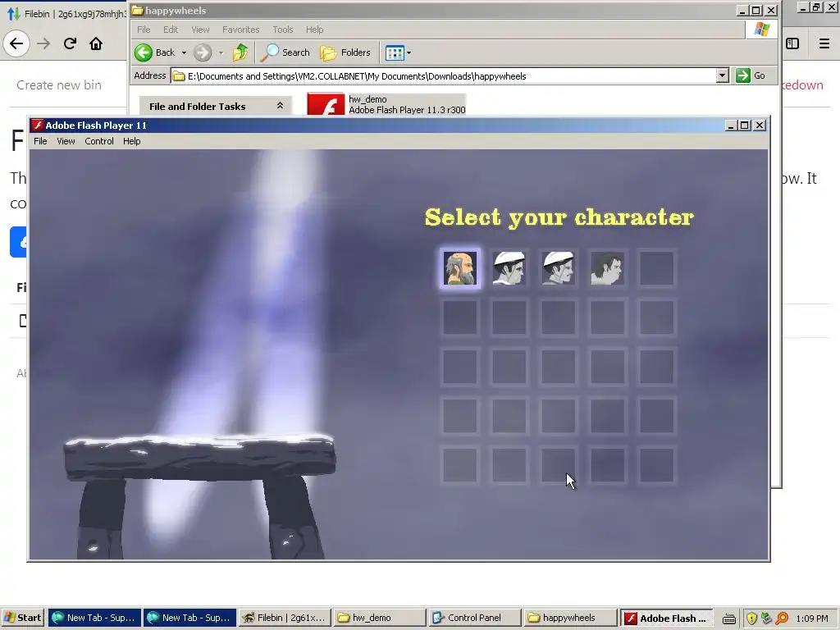Open the browser hamburger menu

point(824,43)
